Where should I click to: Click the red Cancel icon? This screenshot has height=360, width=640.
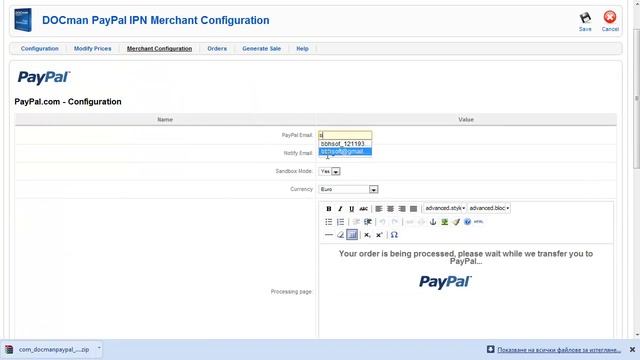click(610, 17)
